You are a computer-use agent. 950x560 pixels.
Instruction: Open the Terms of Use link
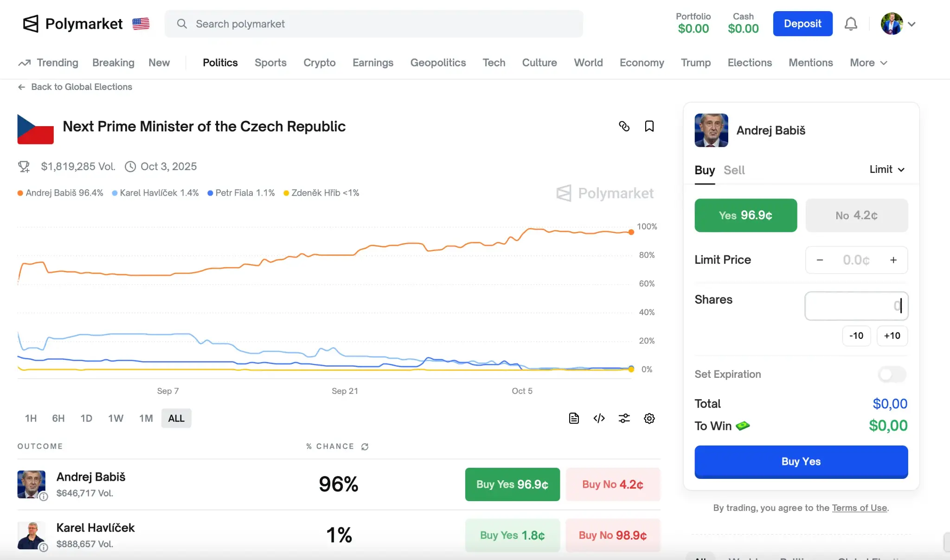click(859, 508)
